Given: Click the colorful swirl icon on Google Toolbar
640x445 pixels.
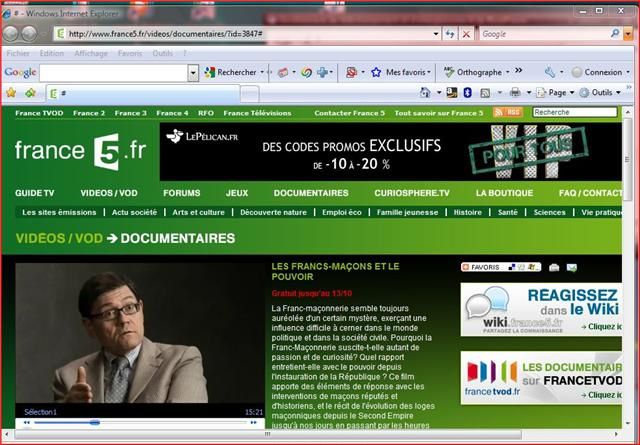Looking at the screenshot, I should pos(307,73).
